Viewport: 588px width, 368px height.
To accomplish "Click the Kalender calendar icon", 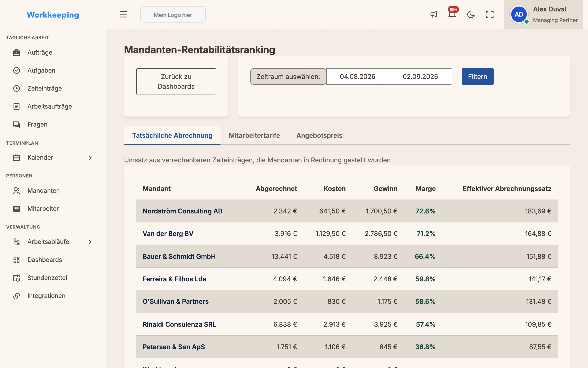I will (x=17, y=157).
